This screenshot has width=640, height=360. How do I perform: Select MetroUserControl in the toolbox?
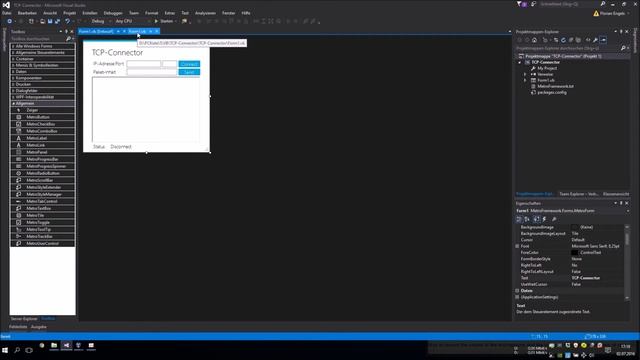click(x=42, y=243)
